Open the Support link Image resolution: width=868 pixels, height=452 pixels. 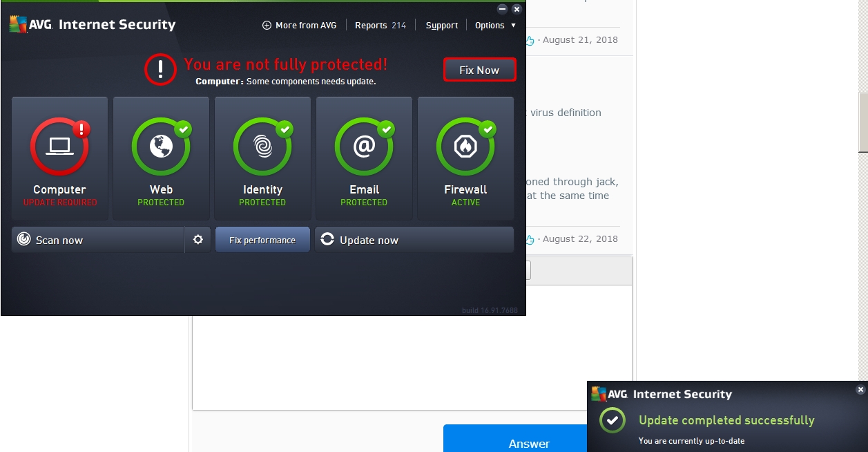coord(442,26)
